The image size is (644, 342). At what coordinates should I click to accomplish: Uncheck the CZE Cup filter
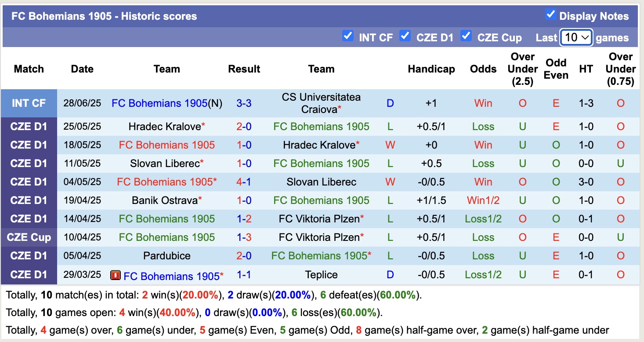click(x=466, y=37)
